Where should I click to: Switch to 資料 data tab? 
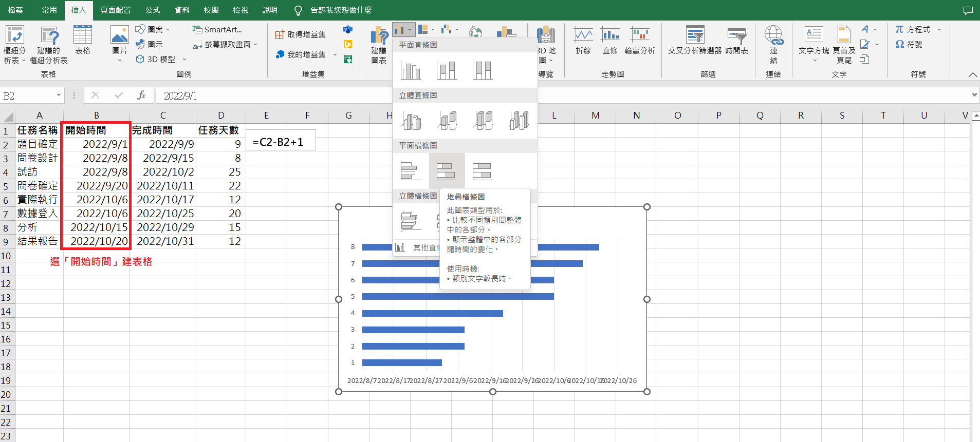pos(182,10)
